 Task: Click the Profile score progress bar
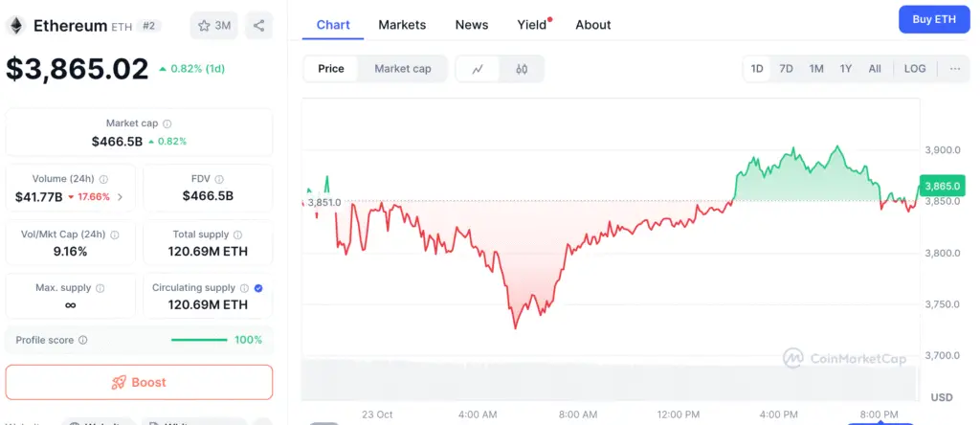[199, 340]
